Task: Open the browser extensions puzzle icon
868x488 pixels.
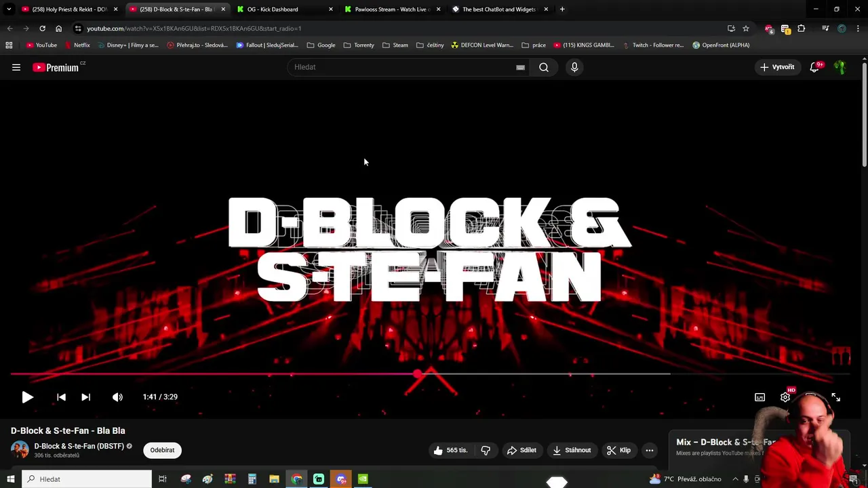Action: pyautogui.click(x=802, y=28)
